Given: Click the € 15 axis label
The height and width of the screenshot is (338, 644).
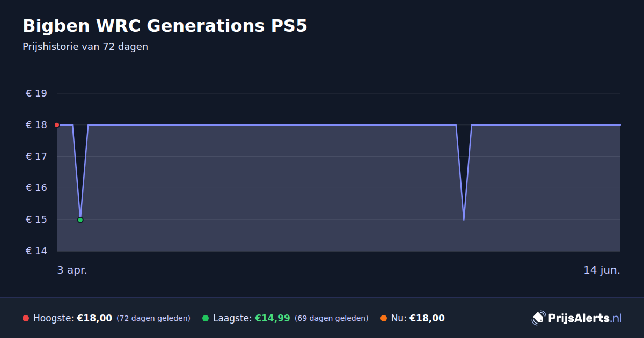Looking at the screenshot, I should [36, 219].
